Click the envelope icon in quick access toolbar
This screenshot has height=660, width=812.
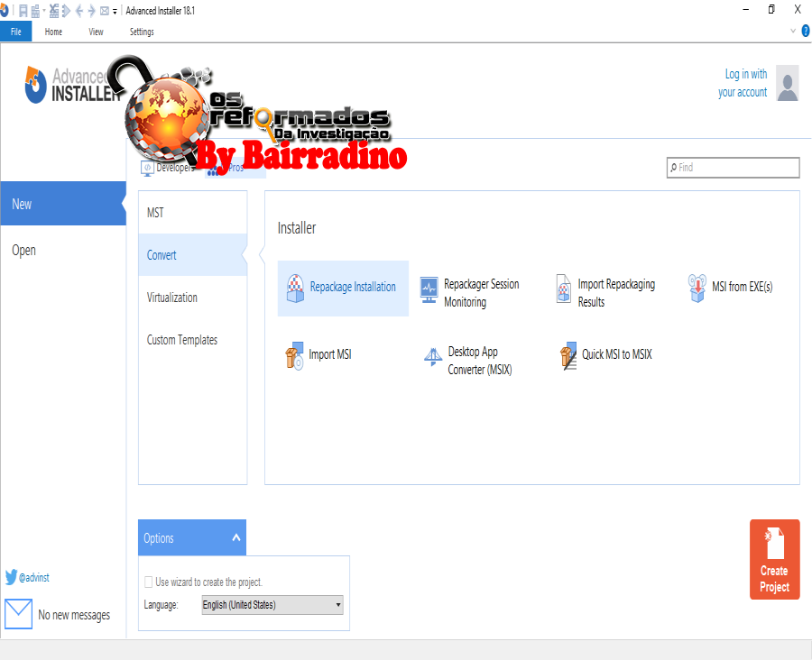pos(105,10)
